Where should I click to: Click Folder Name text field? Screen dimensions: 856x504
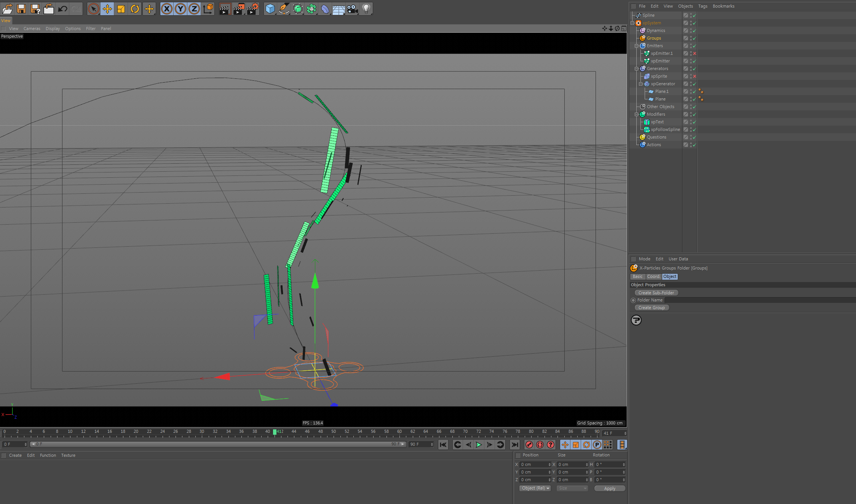point(760,300)
